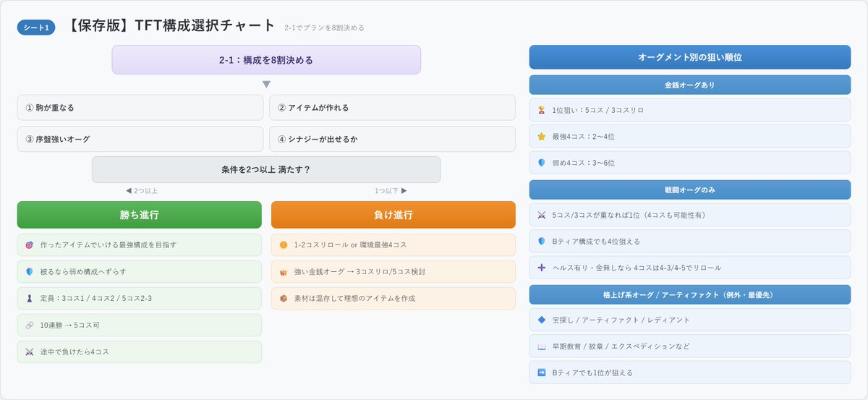868x400 pixels.
Task: Click the 1つ以下 ▶ branch label
Action: click(x=391, y=191)
